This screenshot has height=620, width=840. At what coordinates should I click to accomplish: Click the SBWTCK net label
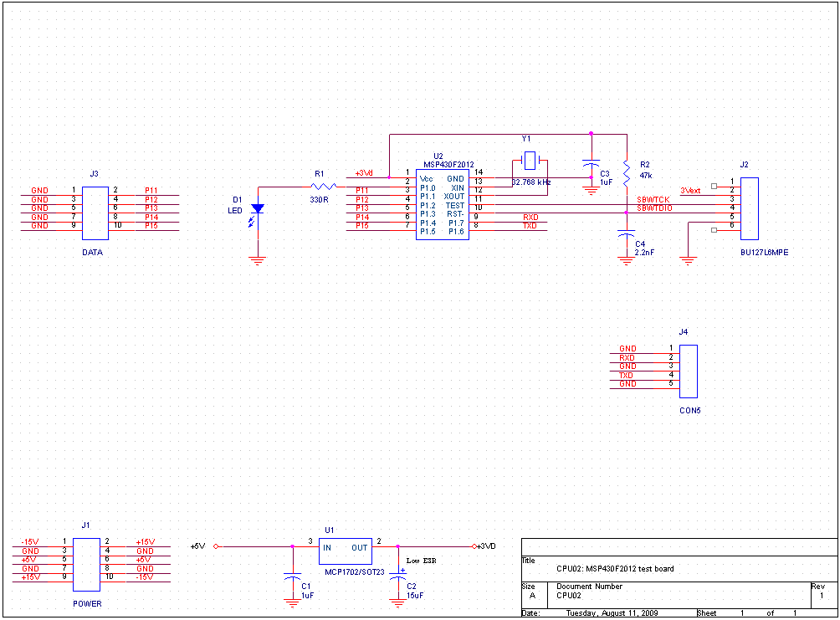pyautogui.click(x=653, y=199)
